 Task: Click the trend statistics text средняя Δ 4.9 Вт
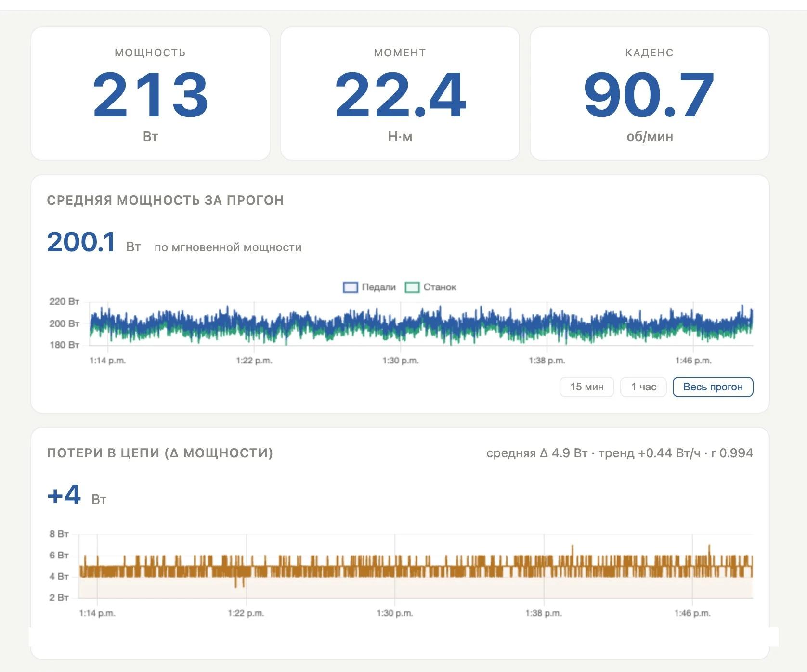[x=537, y=453]
